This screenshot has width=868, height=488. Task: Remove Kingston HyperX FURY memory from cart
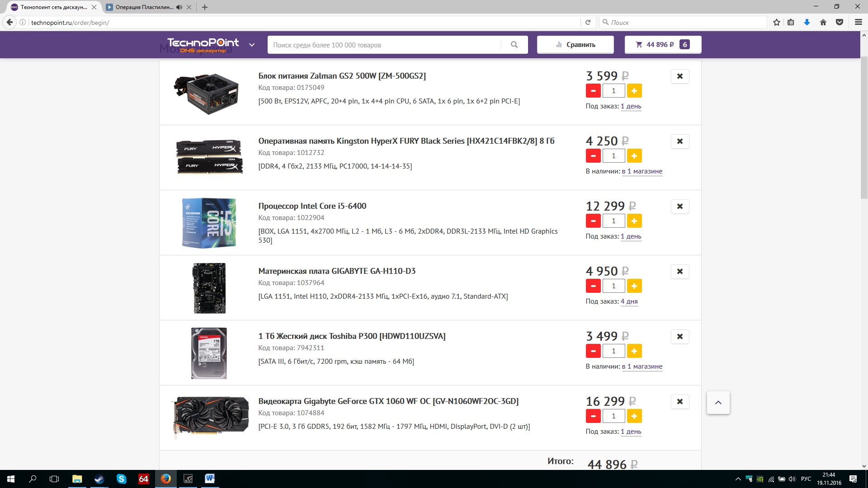coord(680,141)
